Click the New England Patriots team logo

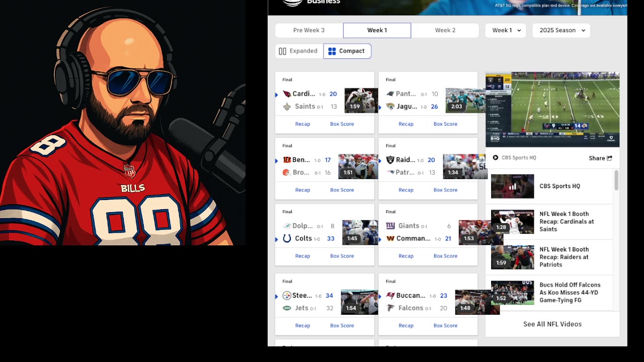coord(390,172)
